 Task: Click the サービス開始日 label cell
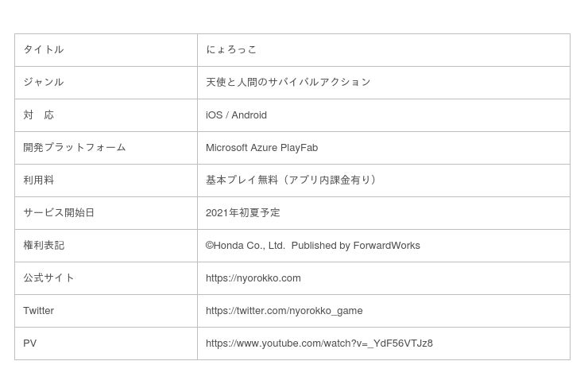coord(59,213)
